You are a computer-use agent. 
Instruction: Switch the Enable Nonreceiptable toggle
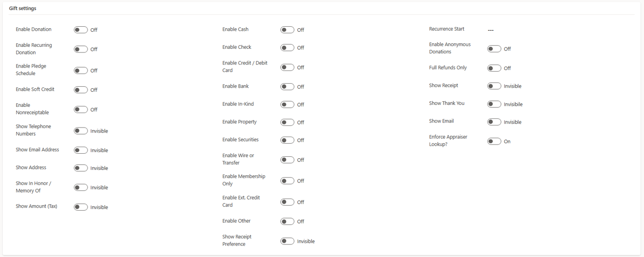[x=80, y=109]
